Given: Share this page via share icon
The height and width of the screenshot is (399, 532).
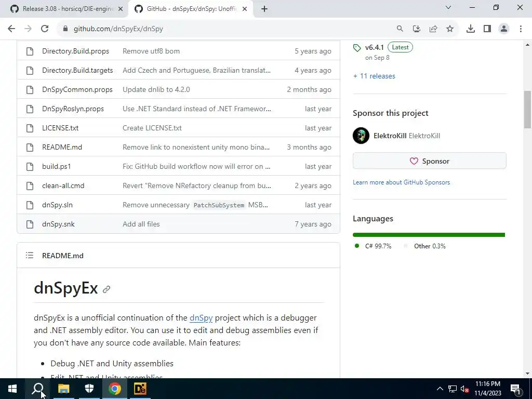Looking at the screenshot, I should pos(433,29).
